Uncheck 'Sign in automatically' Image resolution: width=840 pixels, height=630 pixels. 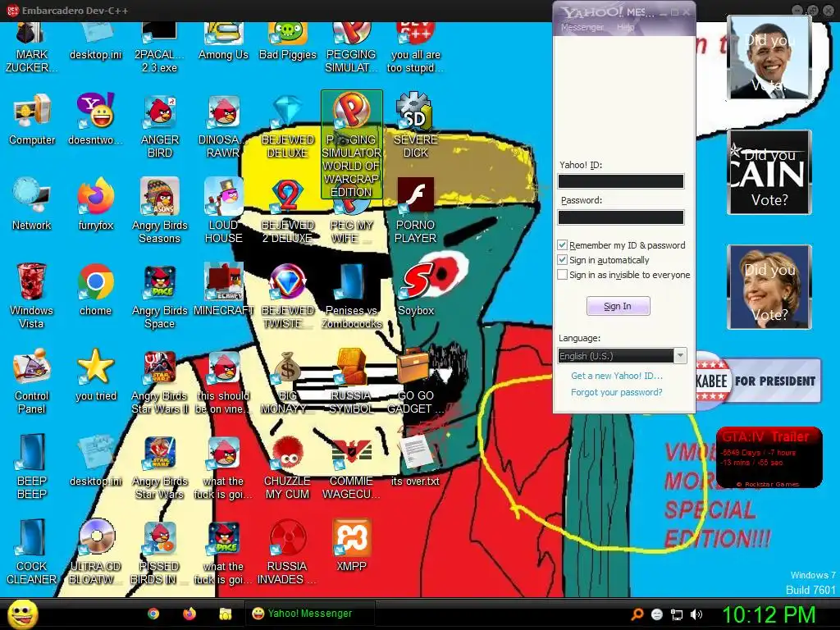[562, 260]
